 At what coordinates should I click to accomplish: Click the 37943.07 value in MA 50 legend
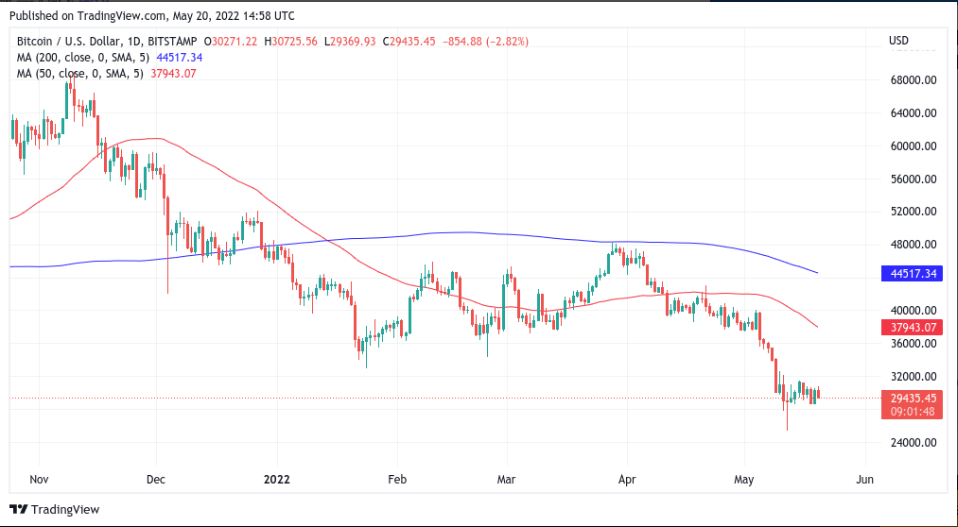[174, 73]
